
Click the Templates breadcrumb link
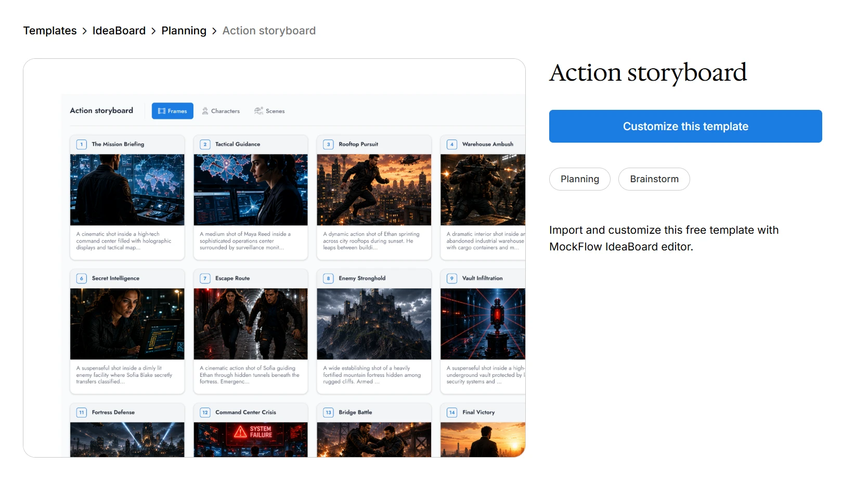50,31
